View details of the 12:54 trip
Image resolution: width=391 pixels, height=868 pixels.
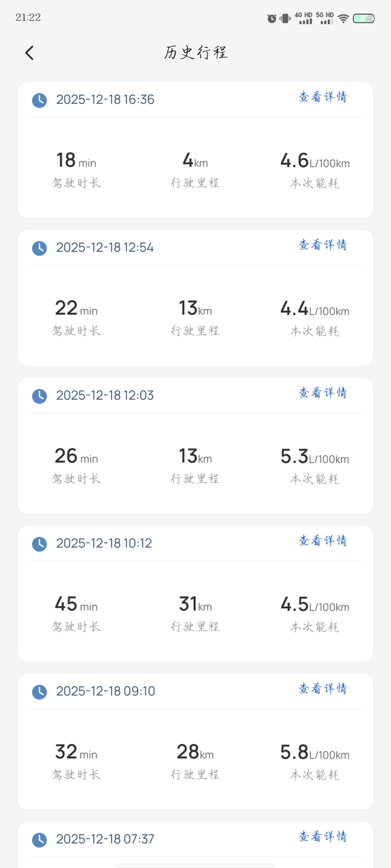323,245
